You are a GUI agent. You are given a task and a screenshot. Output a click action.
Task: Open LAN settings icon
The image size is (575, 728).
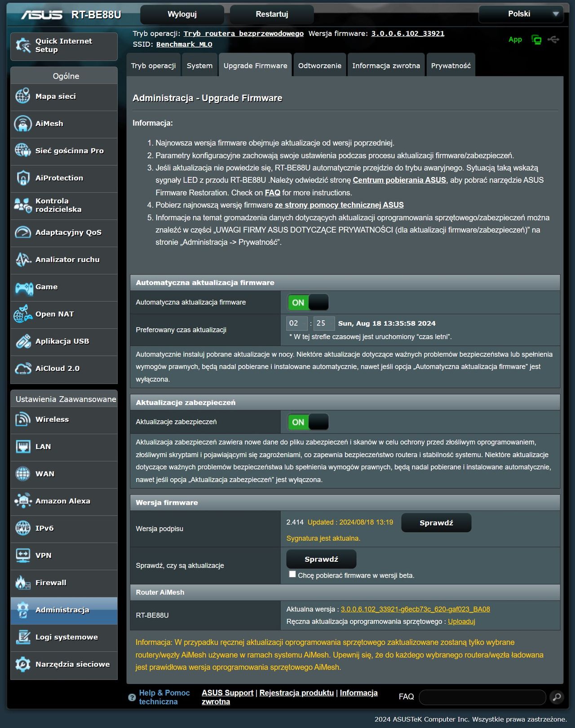[x=23, y=446]
